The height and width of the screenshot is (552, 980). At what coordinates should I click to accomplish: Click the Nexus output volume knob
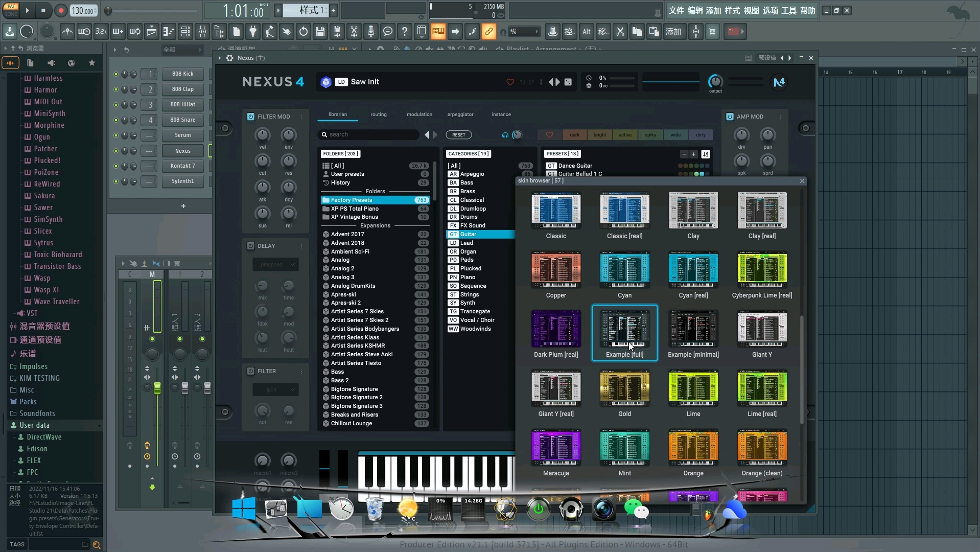(x=715, y=81)
